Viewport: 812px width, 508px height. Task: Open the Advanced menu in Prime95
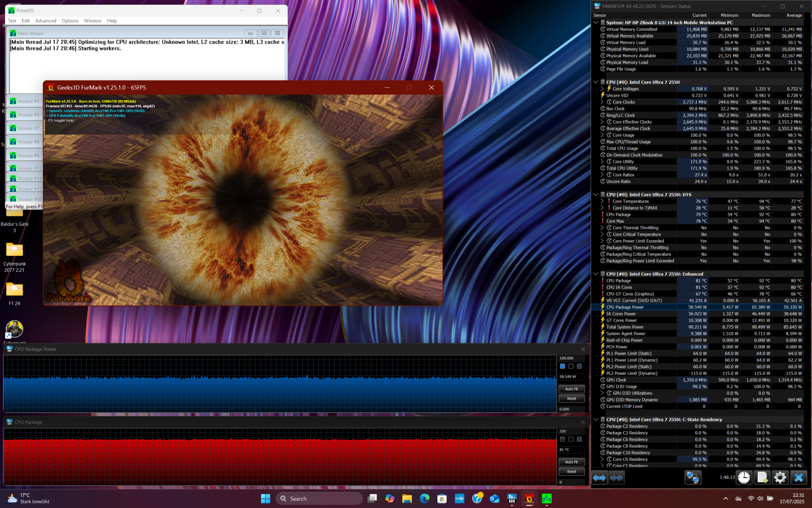tap(46, 21)
